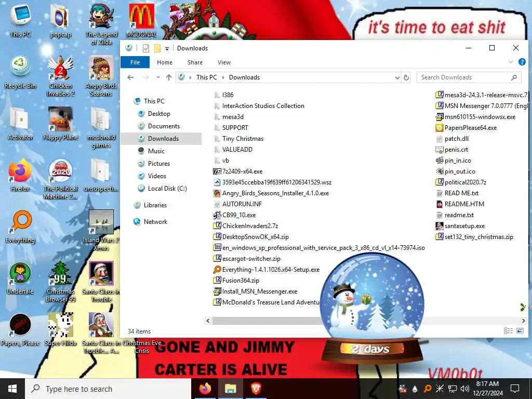Open the Activator desktop icon
Screen dimensions: 532x399
[20, 124]
